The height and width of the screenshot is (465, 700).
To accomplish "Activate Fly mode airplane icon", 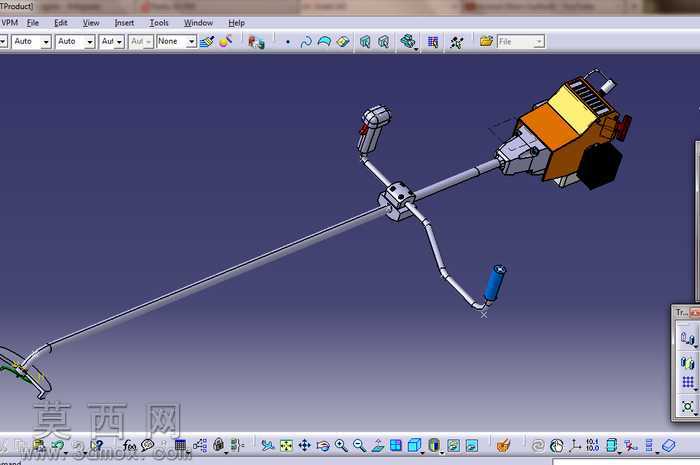I will (x=267, y=445).
